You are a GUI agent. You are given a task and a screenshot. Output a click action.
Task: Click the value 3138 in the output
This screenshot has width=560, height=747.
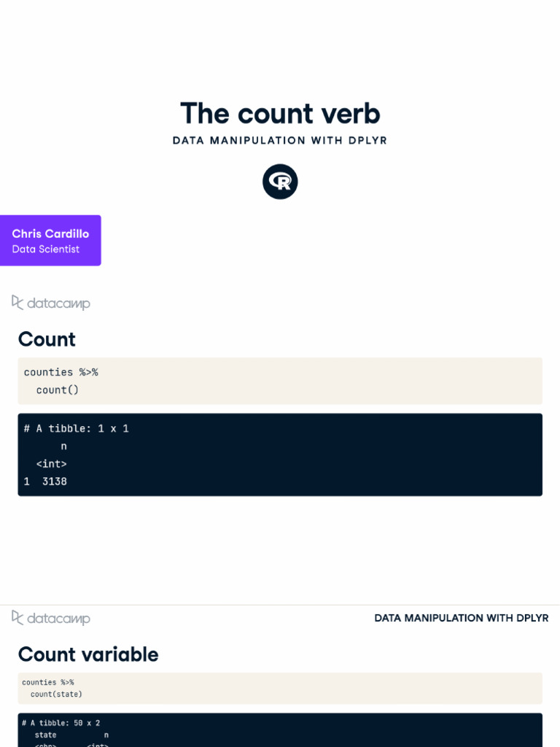pyautogui.click(x=54, y=481)
